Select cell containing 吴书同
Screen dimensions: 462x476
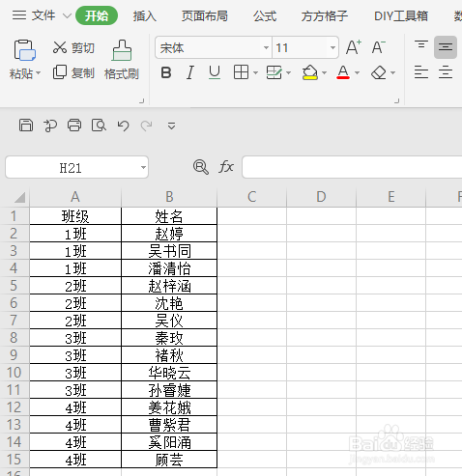pos(169,251)
